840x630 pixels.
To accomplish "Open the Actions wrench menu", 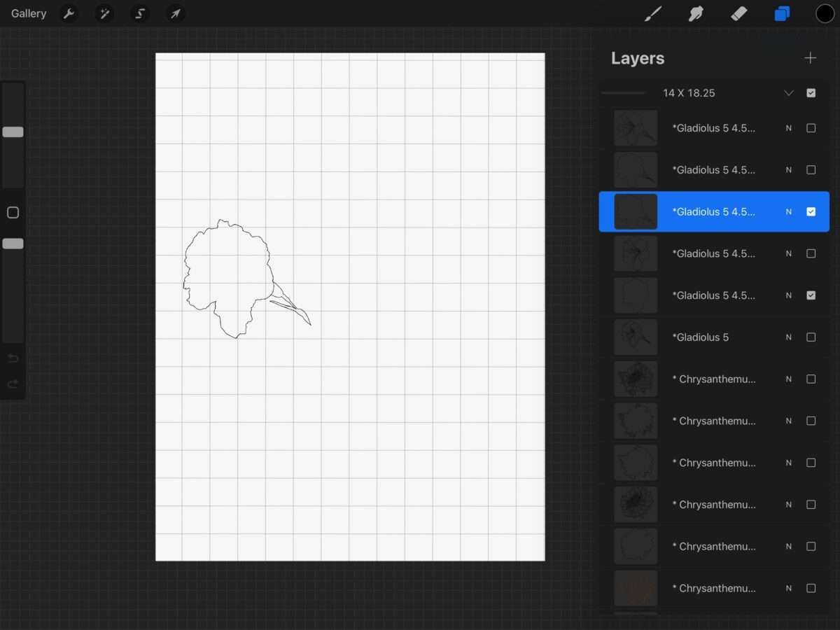I will click(69, 14).
